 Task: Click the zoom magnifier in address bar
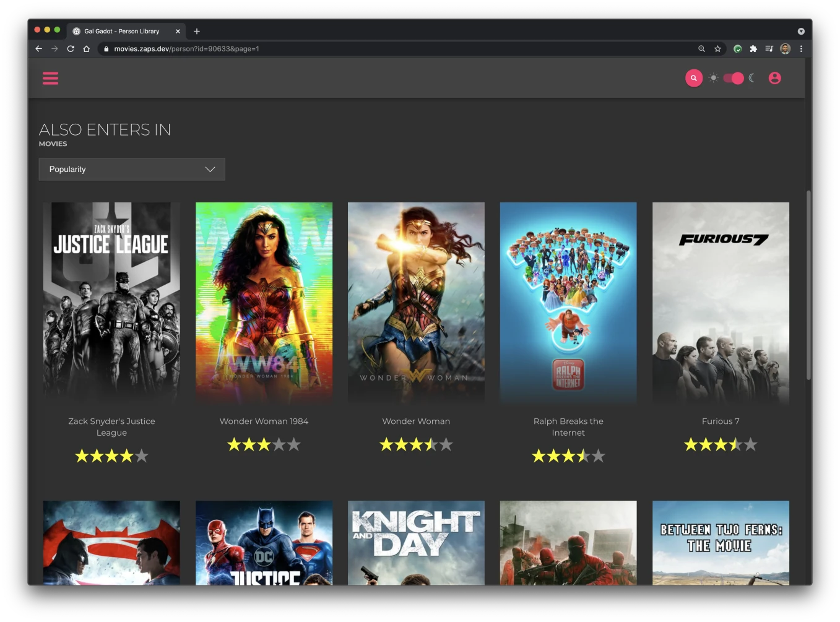click(701, 49)
